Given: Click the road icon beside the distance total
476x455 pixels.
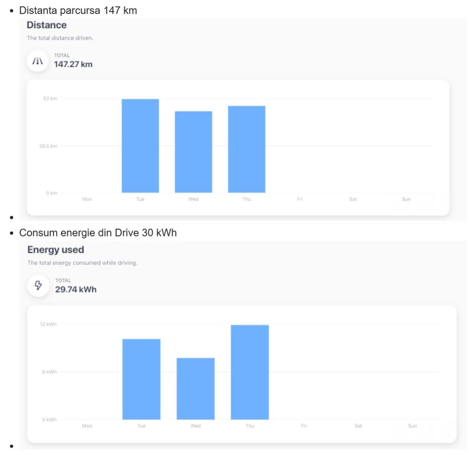Looking at the screenshot, I should 37,61.
